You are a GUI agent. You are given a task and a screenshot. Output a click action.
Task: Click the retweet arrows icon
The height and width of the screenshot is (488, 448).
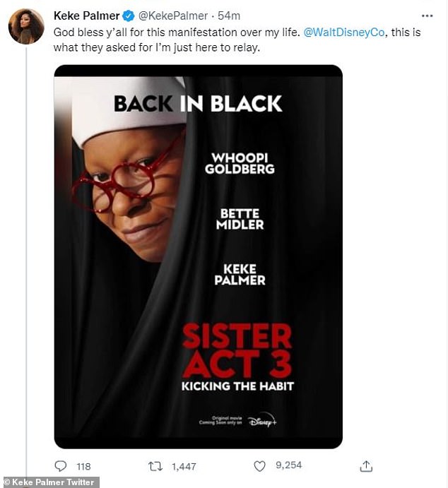pyautogui.click(x=155, y=466)
